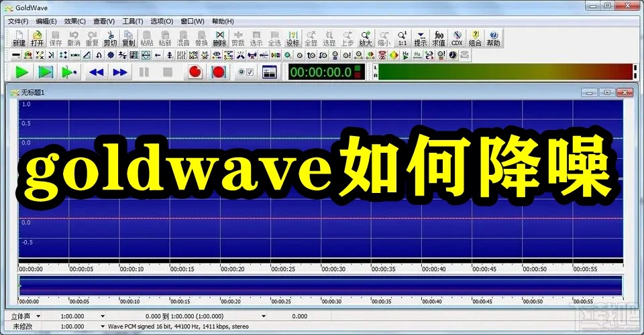Click the 1:1 zoom toolbar button
Screen dimensions: 644x335
point(402,38)
